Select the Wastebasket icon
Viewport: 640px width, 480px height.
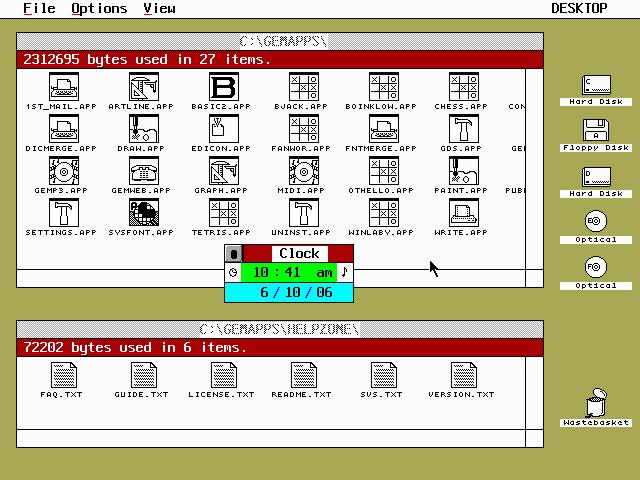[596, 402]
